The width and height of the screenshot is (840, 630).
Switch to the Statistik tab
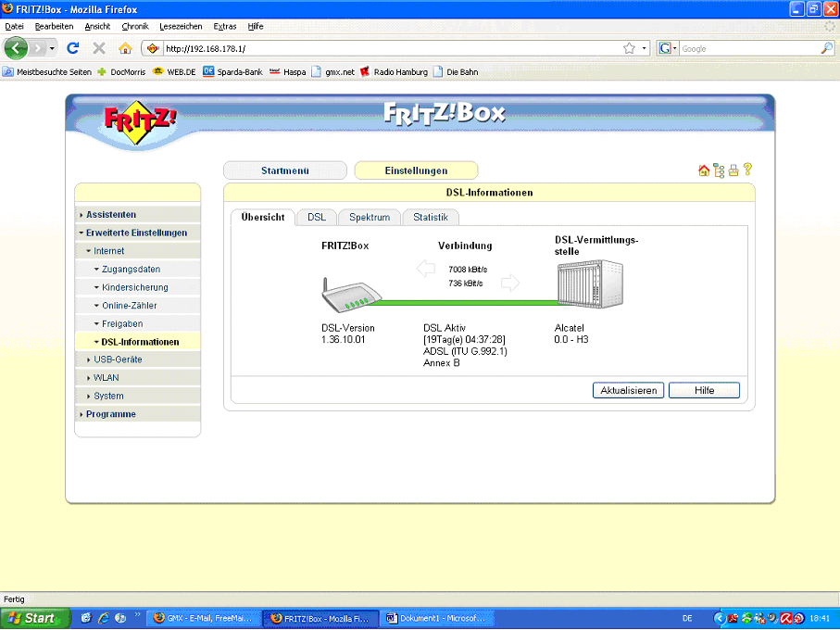pyautogui.click(x=431, y=218)
